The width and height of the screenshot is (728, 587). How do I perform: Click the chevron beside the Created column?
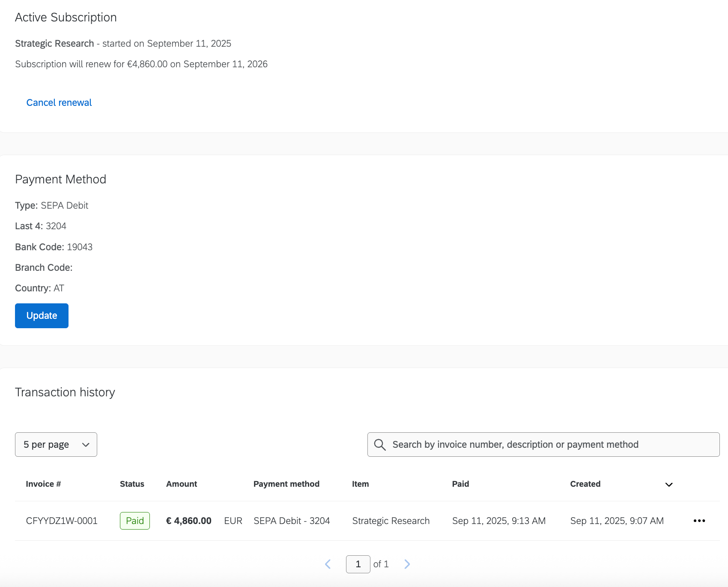[668, 485]
